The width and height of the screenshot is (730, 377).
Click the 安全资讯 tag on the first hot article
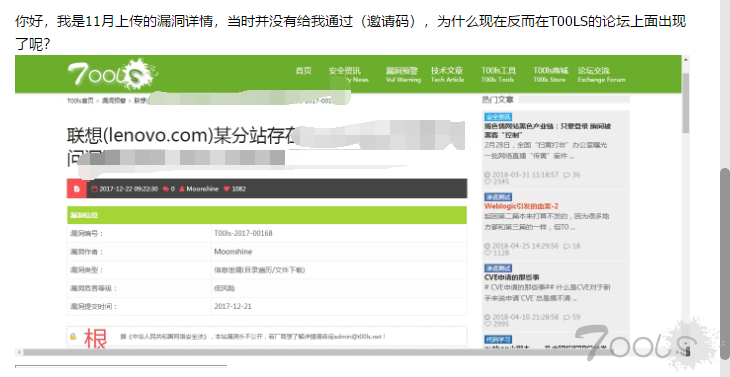pyautogui.click(x=498, y=117)
